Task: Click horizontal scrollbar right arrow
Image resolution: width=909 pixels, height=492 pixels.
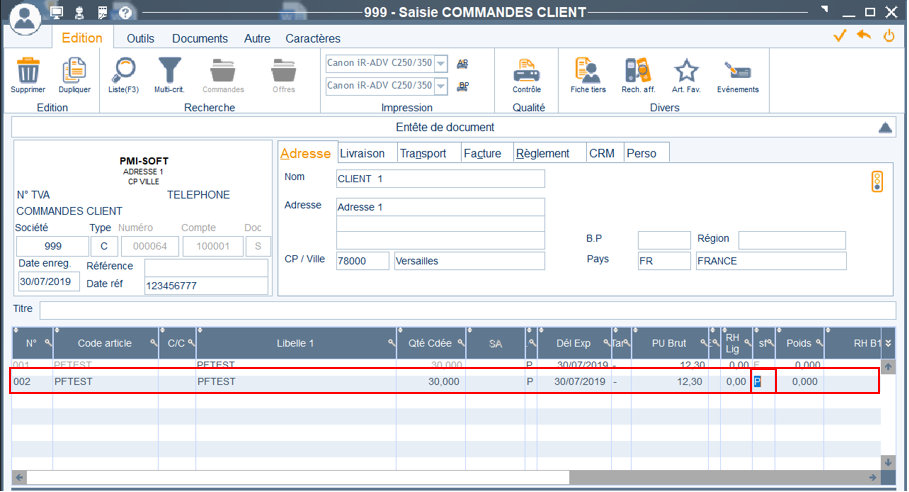Action: coord(872,478)
